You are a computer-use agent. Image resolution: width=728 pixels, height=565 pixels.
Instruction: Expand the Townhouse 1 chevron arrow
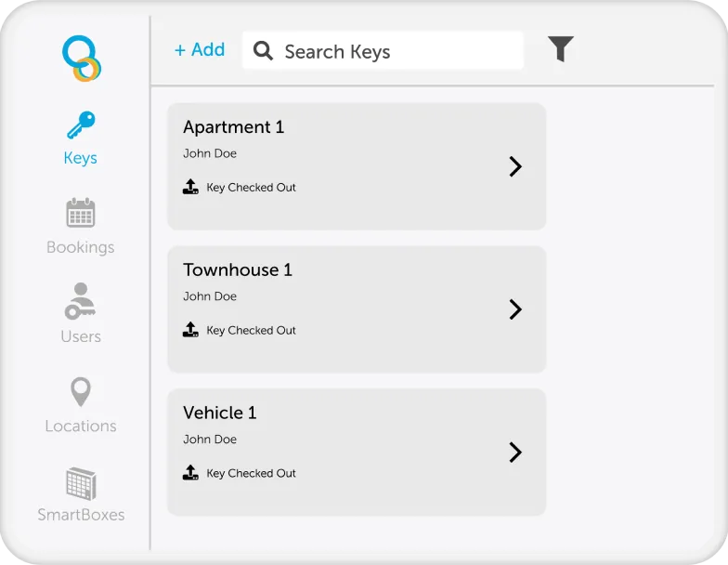pyautogui.click(x=515, y=309)
